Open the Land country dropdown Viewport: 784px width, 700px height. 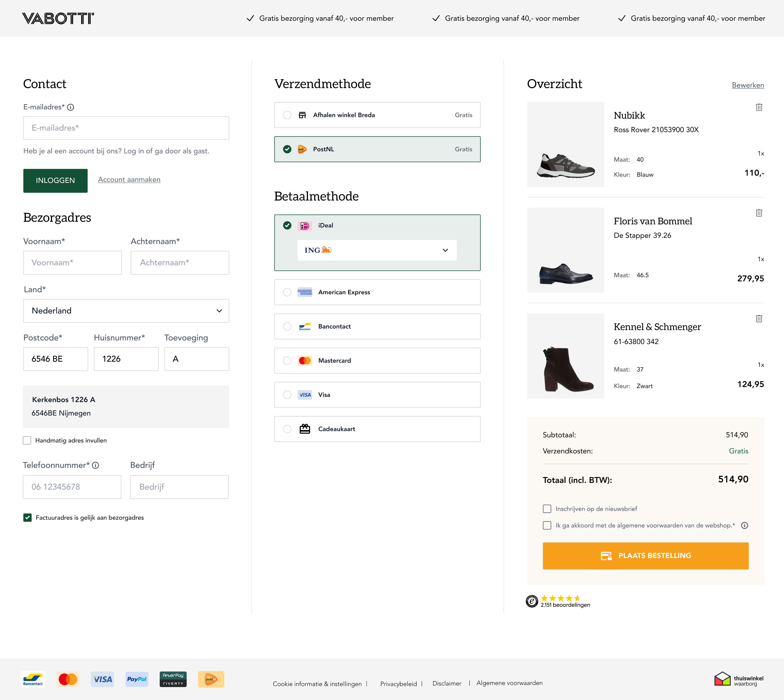tap(126, 311)
